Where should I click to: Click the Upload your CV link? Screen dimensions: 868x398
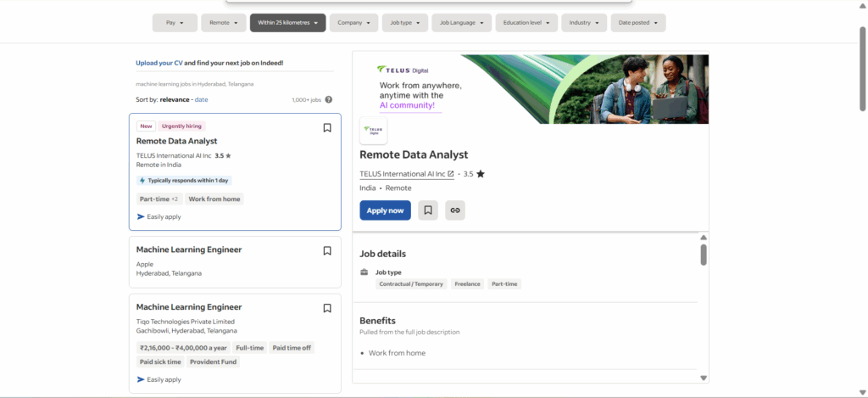coord(159,63)
